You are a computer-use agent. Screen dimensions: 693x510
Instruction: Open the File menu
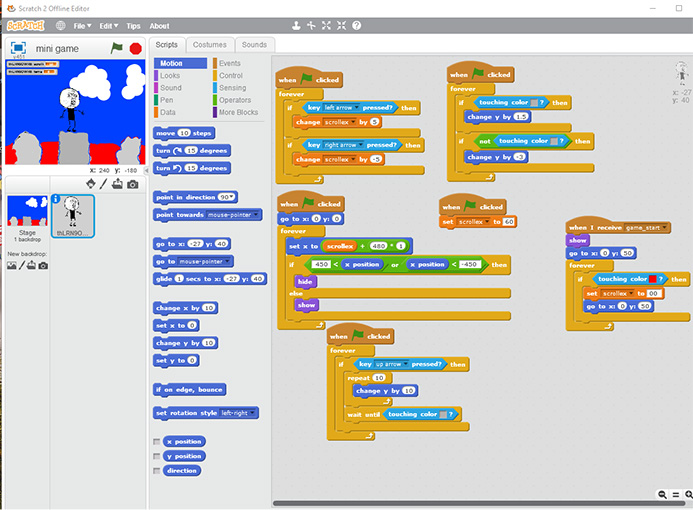tap(81, 26)
